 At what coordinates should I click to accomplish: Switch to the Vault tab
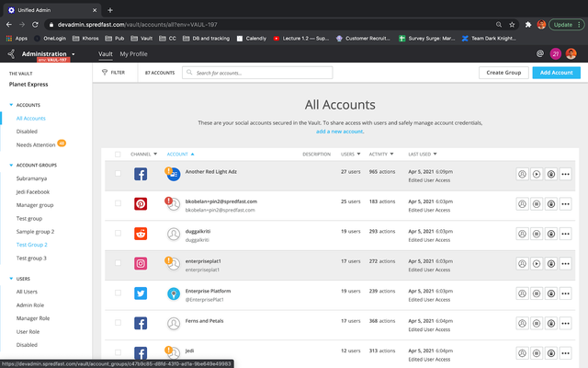[x=106, y=54]
